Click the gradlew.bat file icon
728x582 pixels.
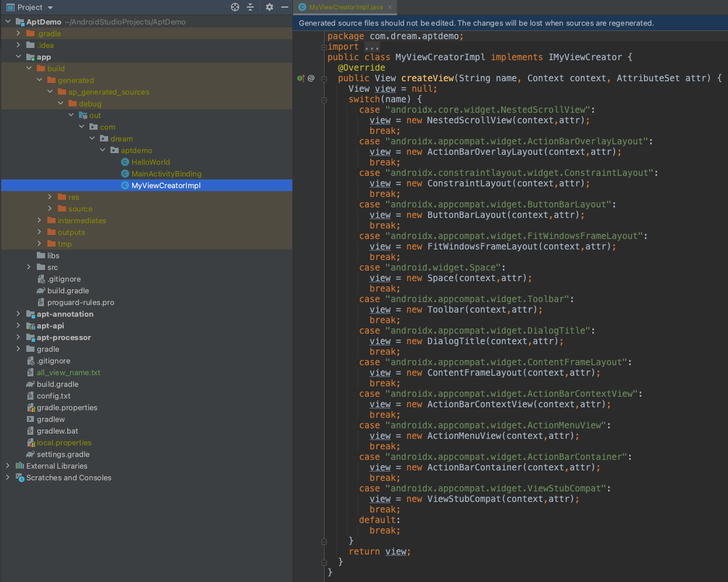(30, 431)
